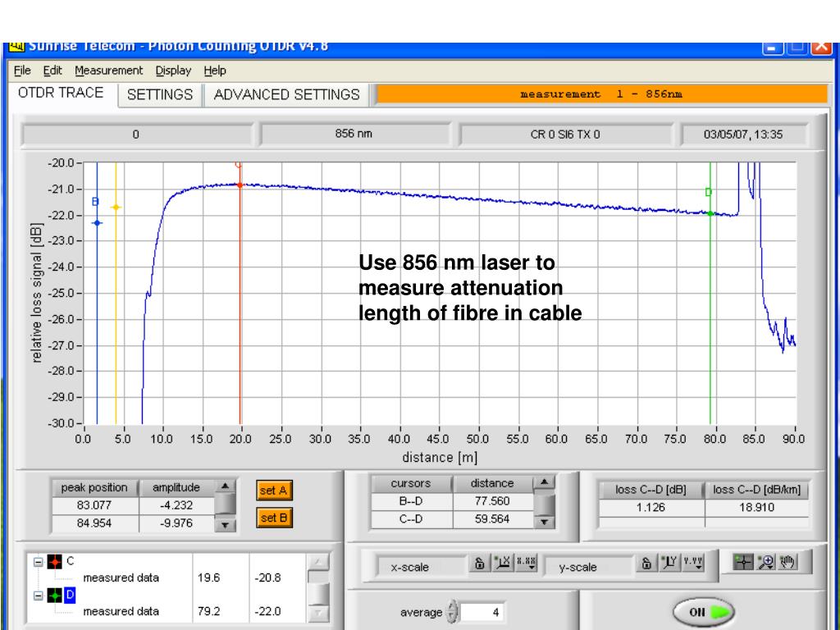The height and width of the screenshot is (630, 840).
Task: Collapse the cursor D tree node
Action: tap(38, 596)
